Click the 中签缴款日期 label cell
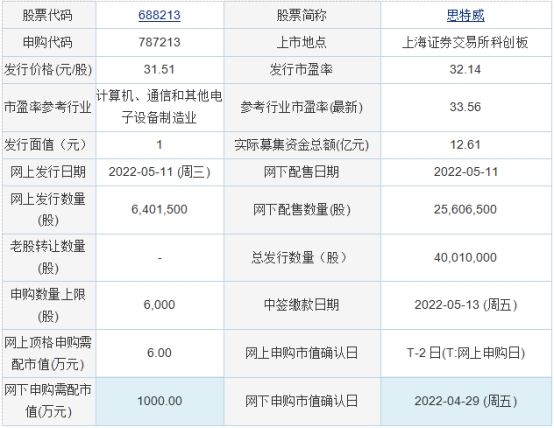Screen dimensions: 554x428 pos(302,305)
